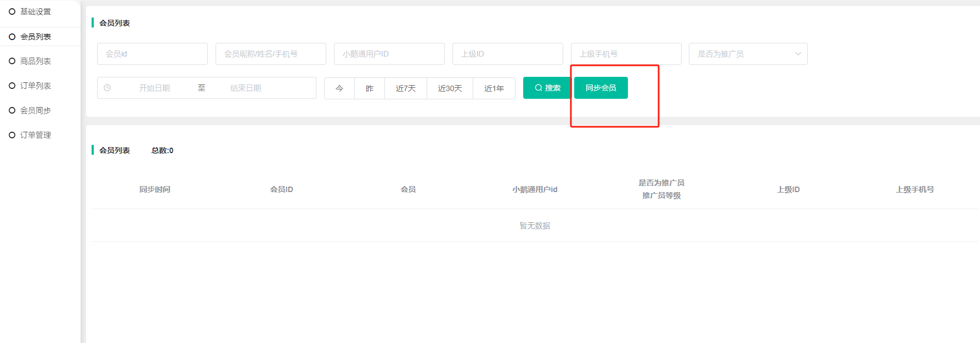Select 会员列表 sidebar menu item
This screenshot has height=343, width=980.
point(35,37)
